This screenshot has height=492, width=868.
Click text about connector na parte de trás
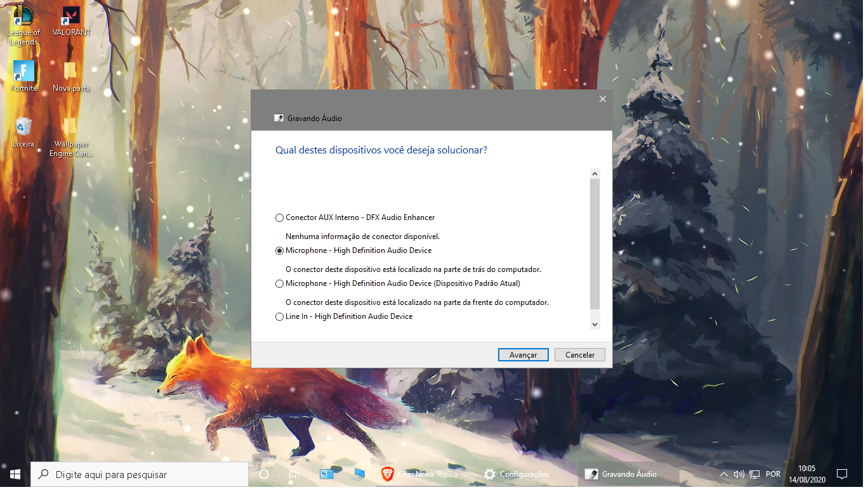point(413,269)
